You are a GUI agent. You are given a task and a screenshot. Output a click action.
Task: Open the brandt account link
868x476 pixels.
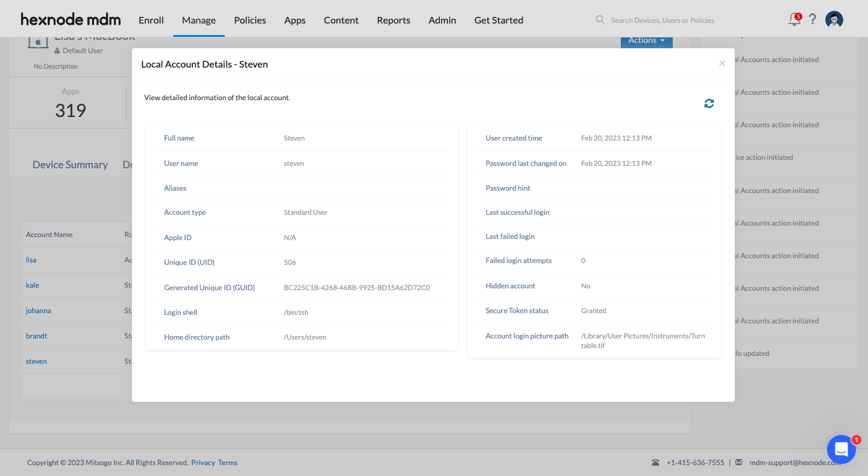[36, 336]
